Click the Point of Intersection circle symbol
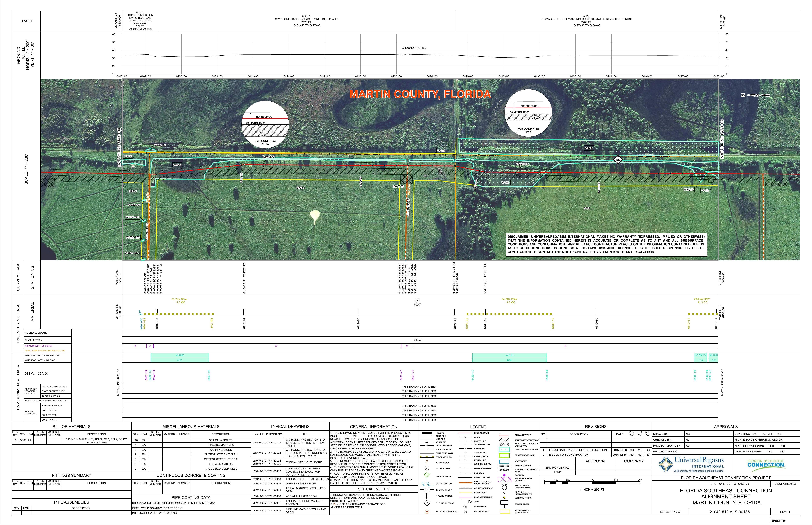812x525 pixels. [x=504, y=493]
